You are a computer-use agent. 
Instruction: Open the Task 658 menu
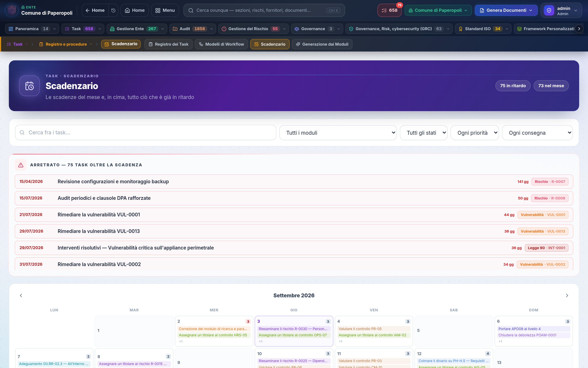click(83, 29)
